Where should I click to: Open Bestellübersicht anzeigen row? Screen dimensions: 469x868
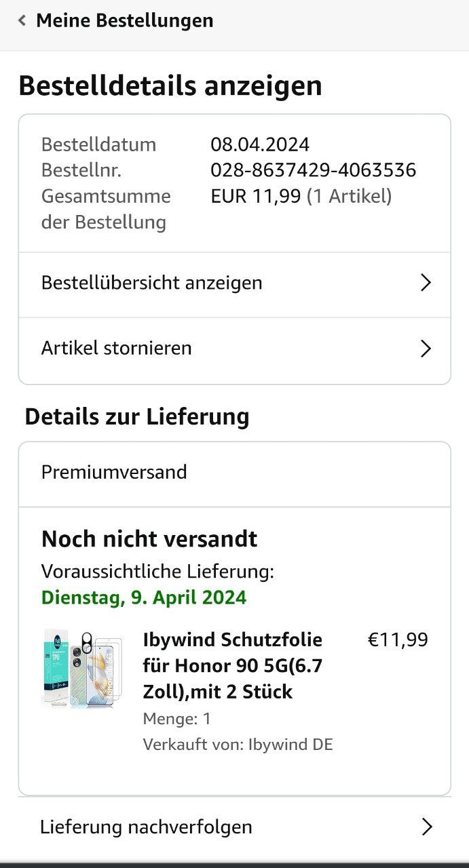(152, 283)
